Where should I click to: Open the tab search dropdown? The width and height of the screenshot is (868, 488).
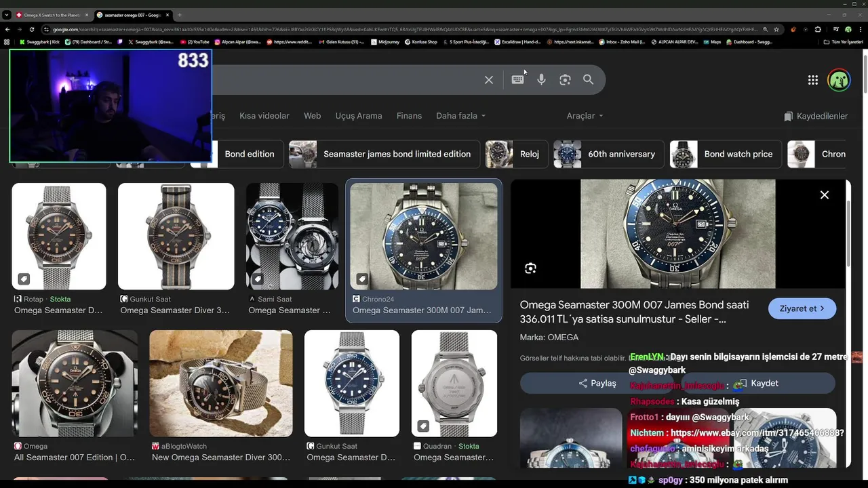point(6,15)
